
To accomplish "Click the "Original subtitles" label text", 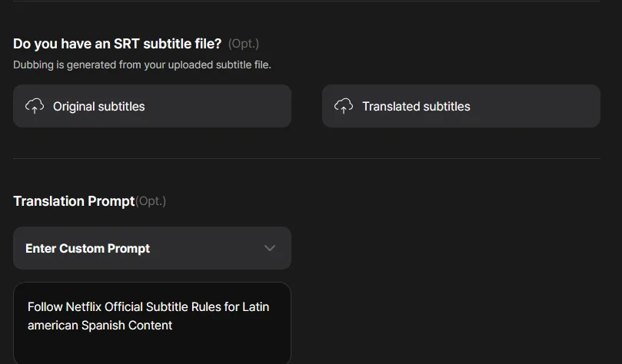I will pos(98,107).
